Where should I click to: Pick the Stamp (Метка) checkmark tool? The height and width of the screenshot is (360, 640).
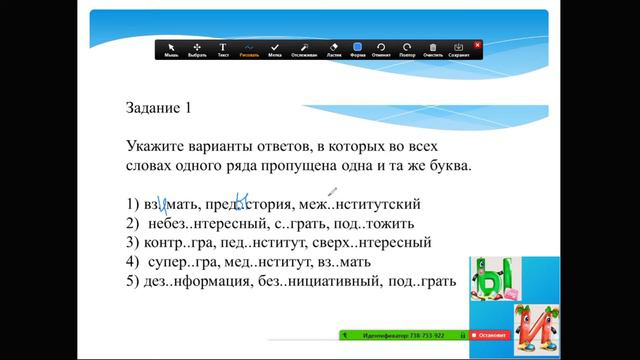pyautogui.click(x=275, y=50)
